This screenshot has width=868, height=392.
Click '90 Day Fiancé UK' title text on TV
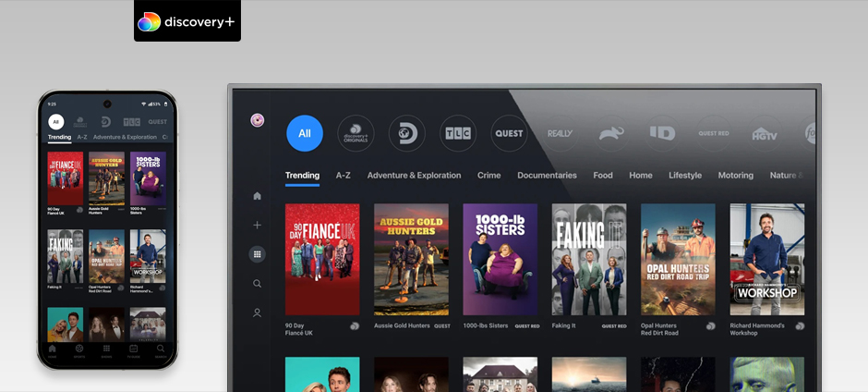(x=299, y=329)
